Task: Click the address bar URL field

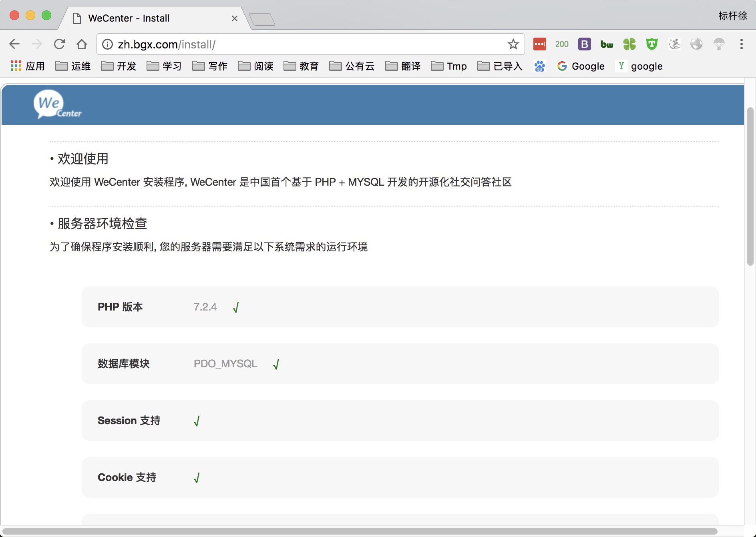Action: click(x=311, y=44)
